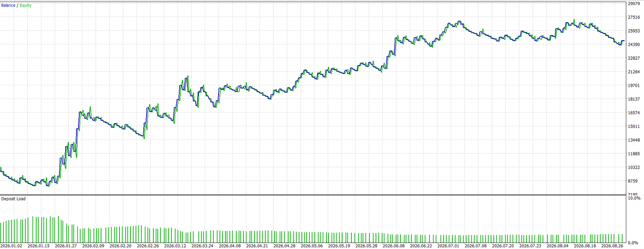Click the 2026.07.08 date label
Viewport: 644px width, 249px height.
(x=476, y=246)
